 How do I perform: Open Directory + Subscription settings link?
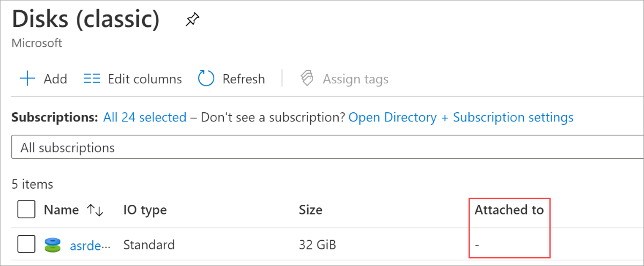tap(461, 117)
